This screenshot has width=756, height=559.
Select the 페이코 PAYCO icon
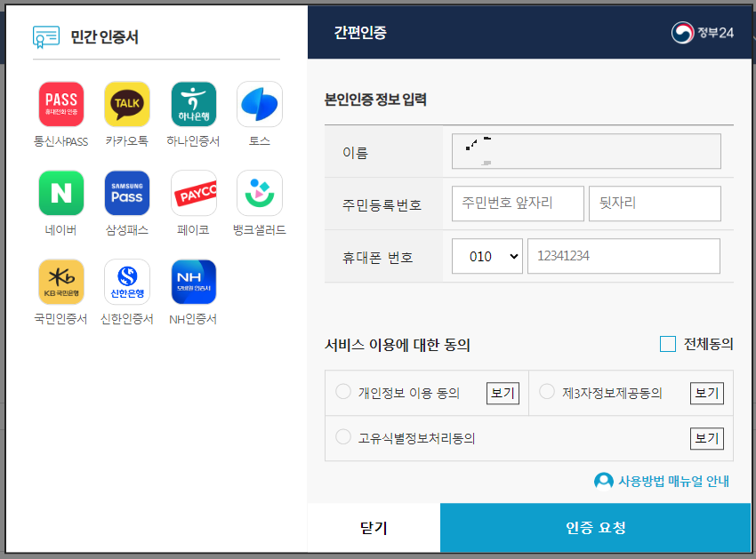tap(194, 193)
